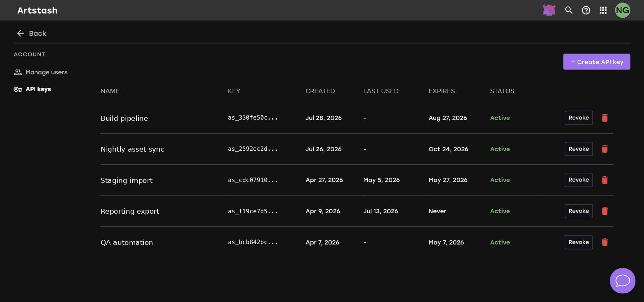This screenshot has height=302, width=644.
Task: Click Create API key button
Action: tap(597, 62)
